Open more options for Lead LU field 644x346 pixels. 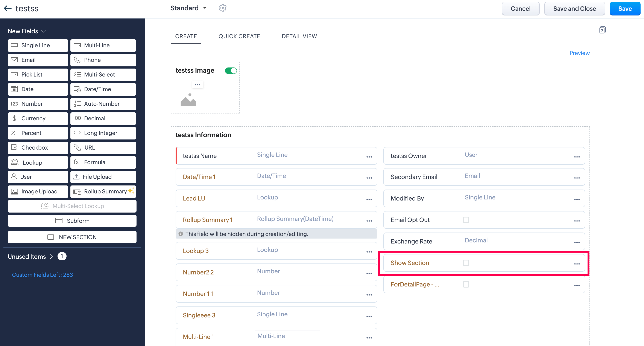pyautogui.click(x=369, y=199)
